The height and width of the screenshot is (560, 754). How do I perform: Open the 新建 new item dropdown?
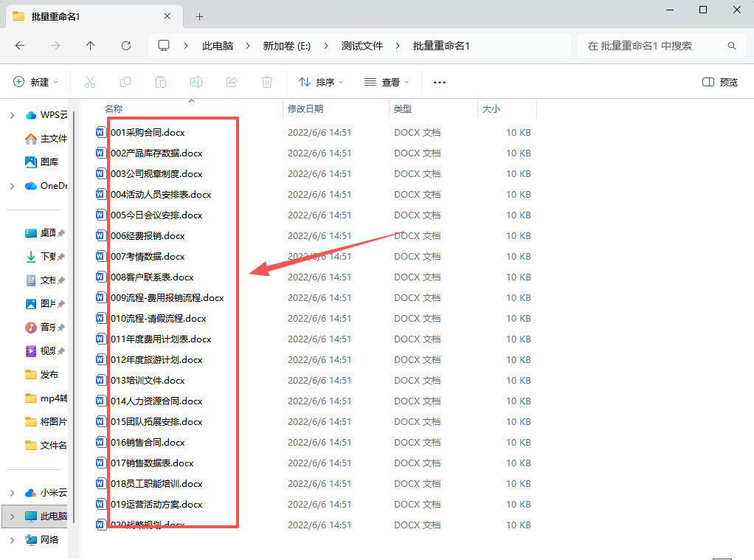(35, 83)
